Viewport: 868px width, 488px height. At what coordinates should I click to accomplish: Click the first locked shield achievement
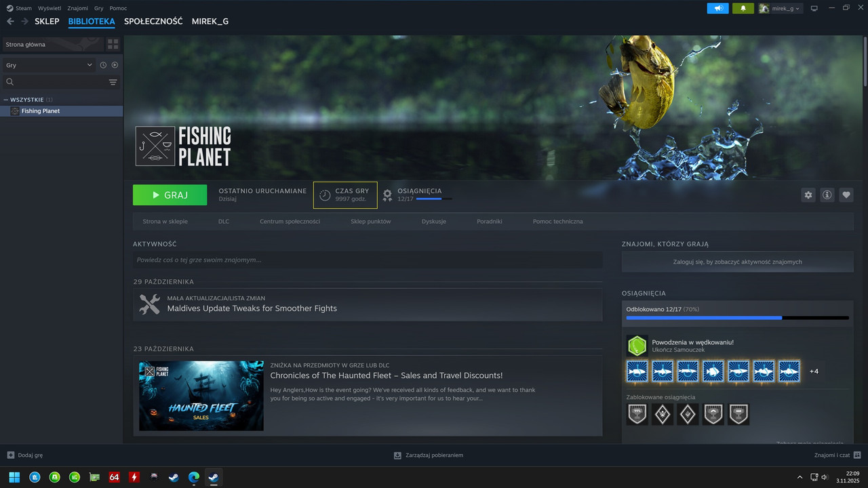tap(637, 414)
